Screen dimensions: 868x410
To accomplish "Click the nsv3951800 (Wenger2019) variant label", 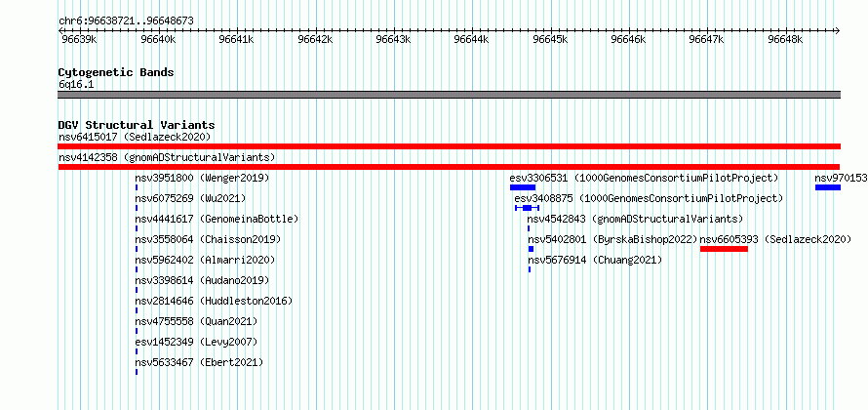I will click(x=202, y=178).
